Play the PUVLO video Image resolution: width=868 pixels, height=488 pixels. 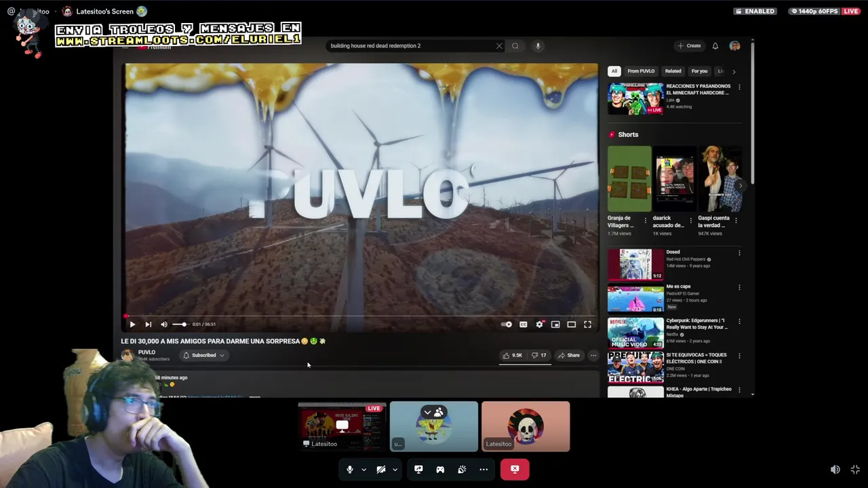coord(132,325)
